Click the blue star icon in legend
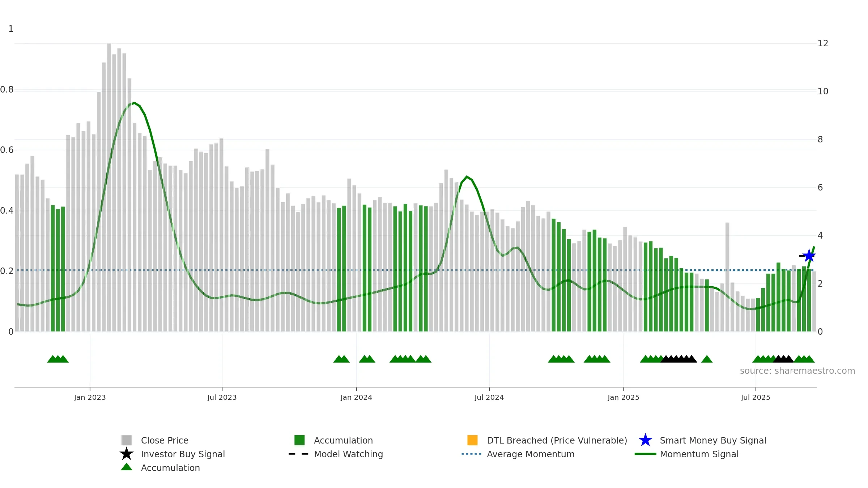The height and width of the screenshot is (488, 868). pyautogui.click(x=645, y=440)
